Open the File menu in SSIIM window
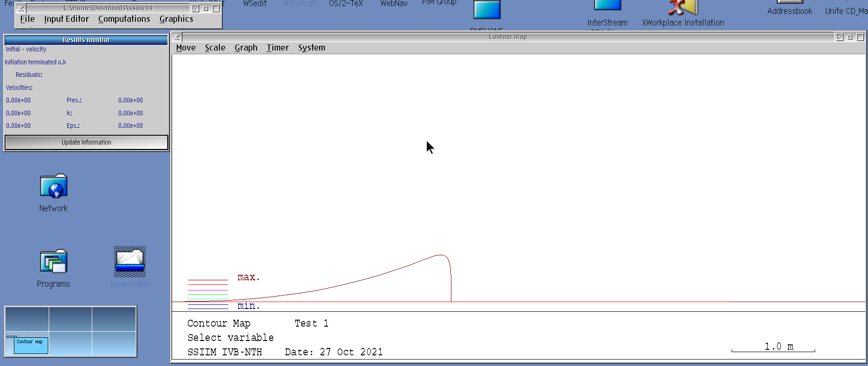 (x=27, y=19)
